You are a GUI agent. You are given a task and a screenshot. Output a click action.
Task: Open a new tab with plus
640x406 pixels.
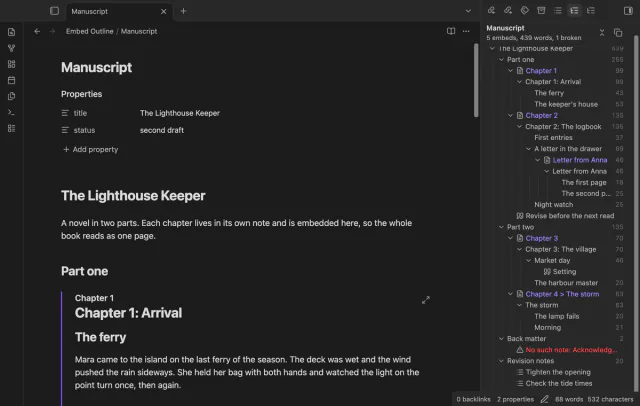pyautogui.click(x=183, y=11)
